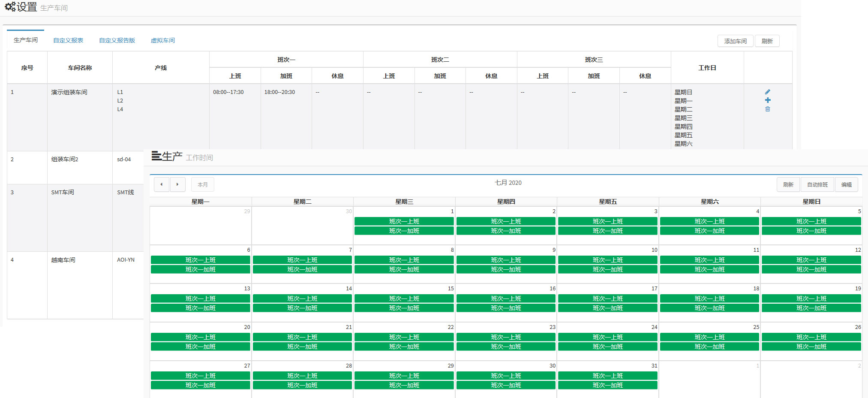Image resolution: width=868 pixels, height=398 pixels.
Task: Click the 编辑 button in calendar toolbar
Action: coord(846,184)
